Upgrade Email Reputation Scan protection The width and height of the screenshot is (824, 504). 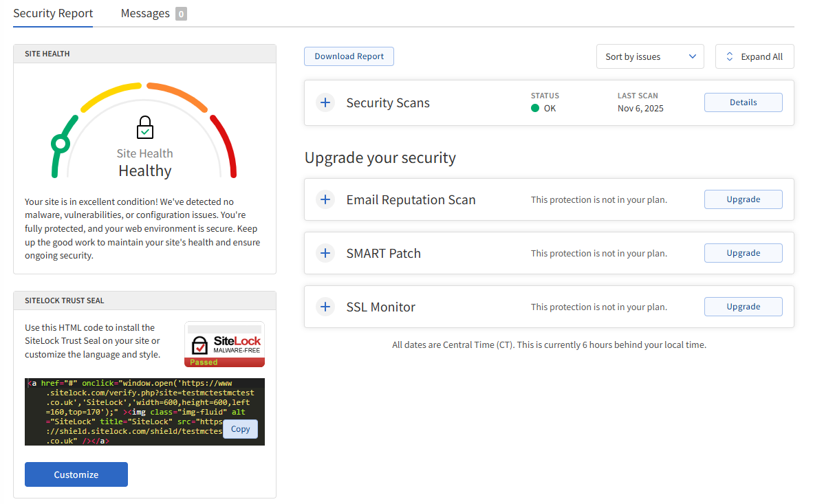point(743,199)
